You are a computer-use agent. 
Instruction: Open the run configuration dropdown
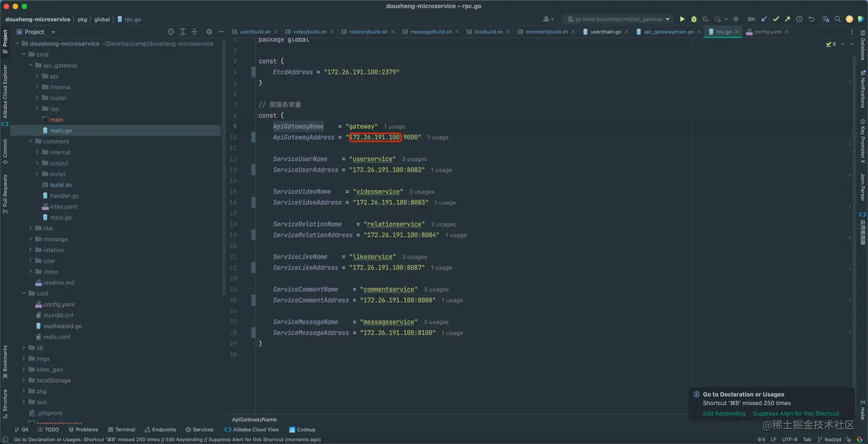click(x=618, y=19)
